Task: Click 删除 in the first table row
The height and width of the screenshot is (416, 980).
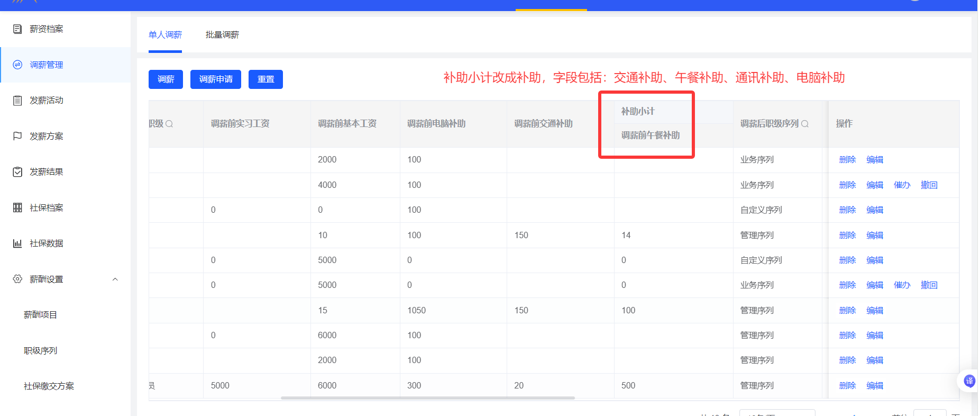Action: pos(847,160)
